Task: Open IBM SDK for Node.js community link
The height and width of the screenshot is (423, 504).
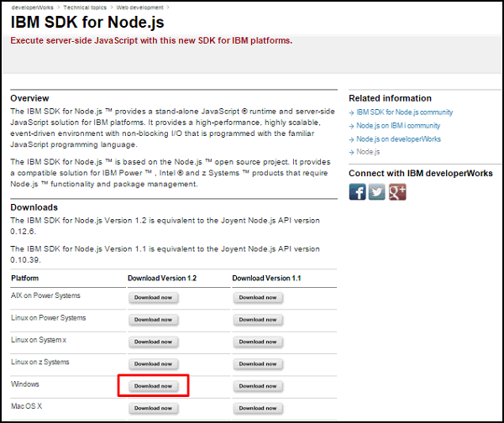Action: [x=404, y=112]
